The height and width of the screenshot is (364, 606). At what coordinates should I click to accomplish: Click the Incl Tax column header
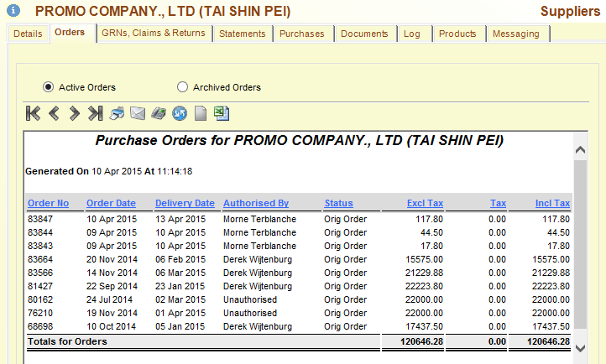pyautogui.click(x=552, y=203)
